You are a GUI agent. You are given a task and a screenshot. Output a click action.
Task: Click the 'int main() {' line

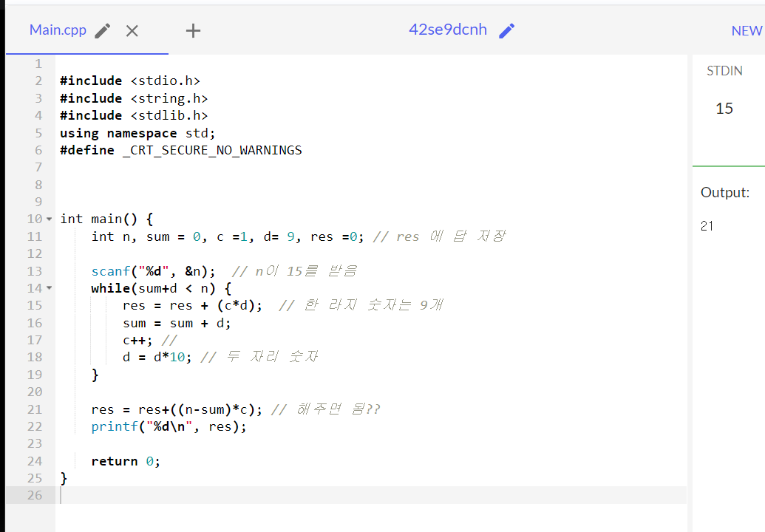point(107,219)
